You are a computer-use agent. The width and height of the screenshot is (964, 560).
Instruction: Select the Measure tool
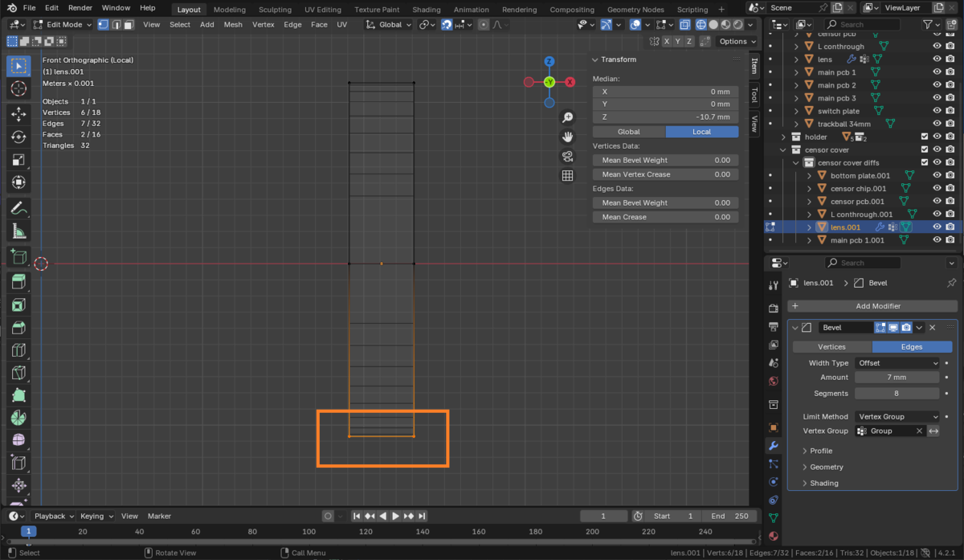[18, 231]
